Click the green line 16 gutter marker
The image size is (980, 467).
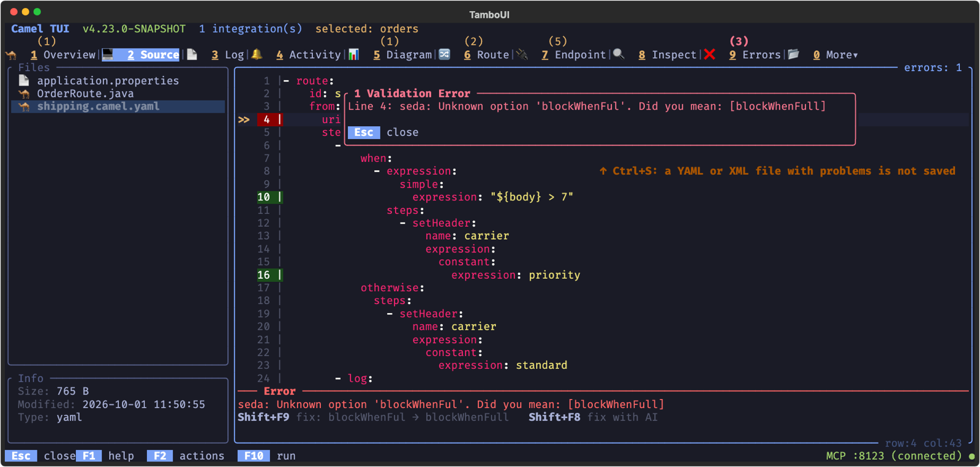tap(269, 275)
